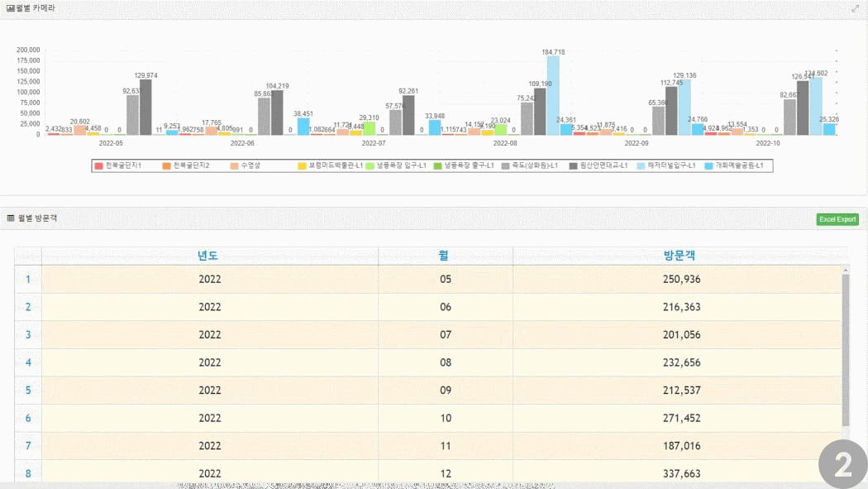Click the table's vertical scrollbar thumb
The image size is (868, 489).
tap(845, 348)
